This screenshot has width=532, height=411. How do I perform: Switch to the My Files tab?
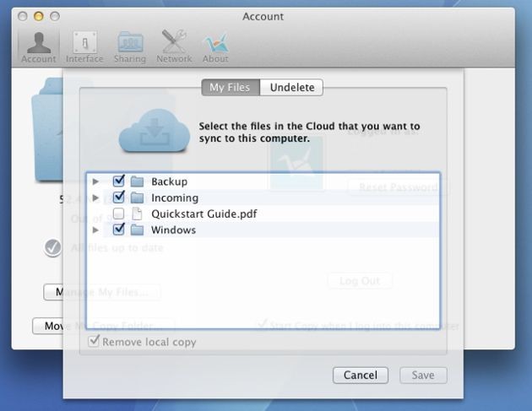point(231,88)
